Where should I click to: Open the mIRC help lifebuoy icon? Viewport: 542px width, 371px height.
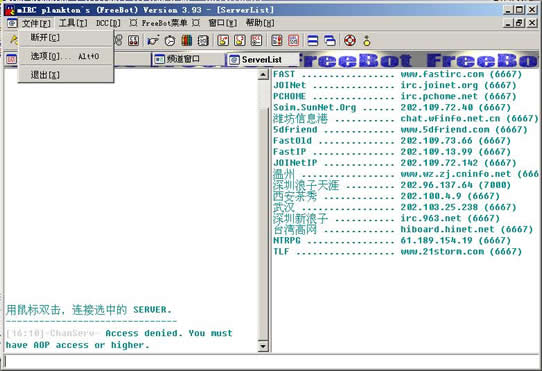(350, 41)
